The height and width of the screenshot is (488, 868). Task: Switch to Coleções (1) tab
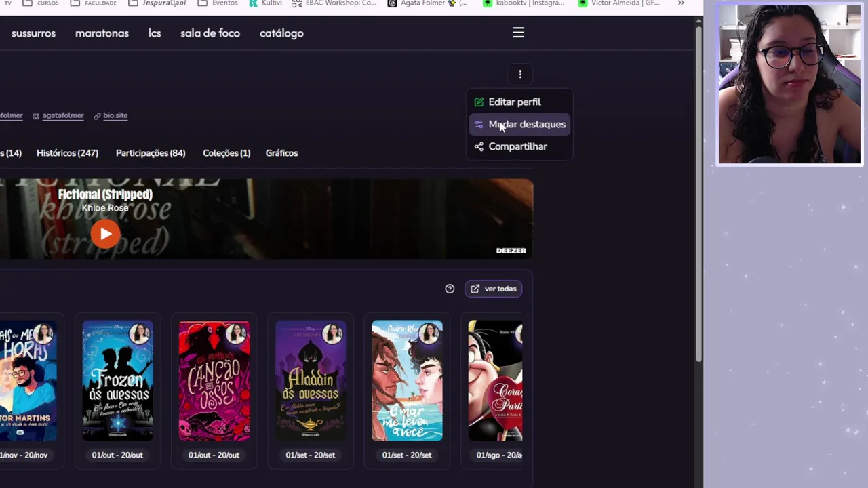click(226, 153)
